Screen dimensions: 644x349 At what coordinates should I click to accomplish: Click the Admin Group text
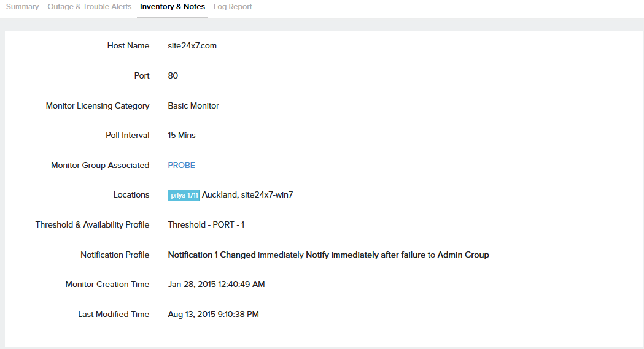pos(463,255)
